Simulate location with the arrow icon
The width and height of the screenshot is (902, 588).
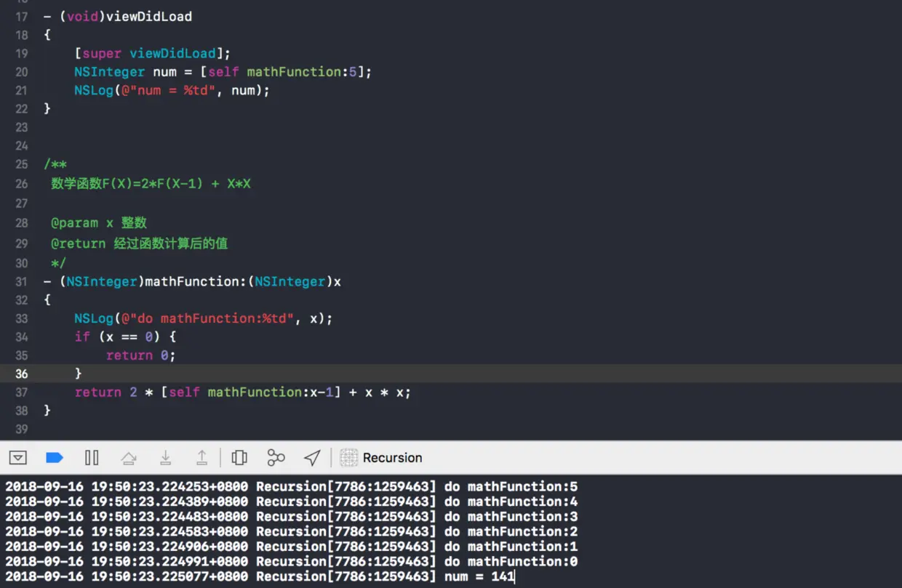click(x=312, y=458)
